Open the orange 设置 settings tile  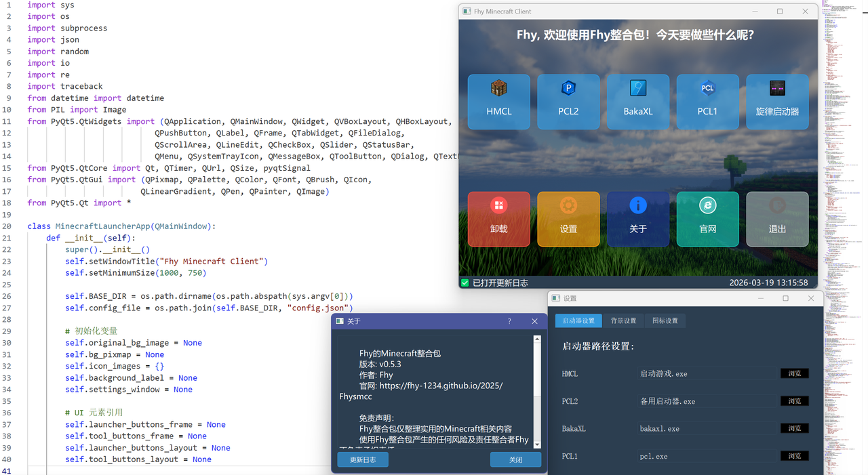coord(568,219)
